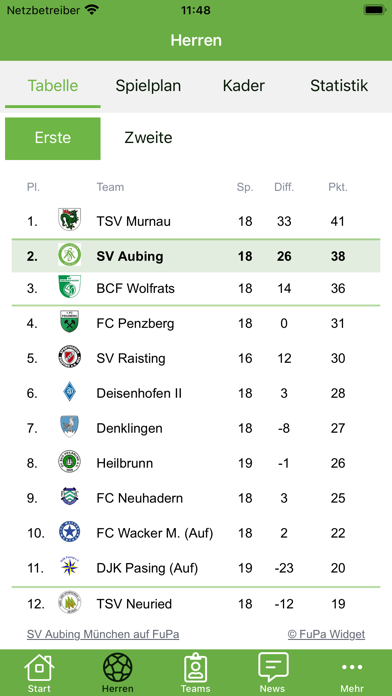This screenshot has height=696, width=392.
Task: Open the FuPa Widget copyright link
Action: click(x=326, y=634)
